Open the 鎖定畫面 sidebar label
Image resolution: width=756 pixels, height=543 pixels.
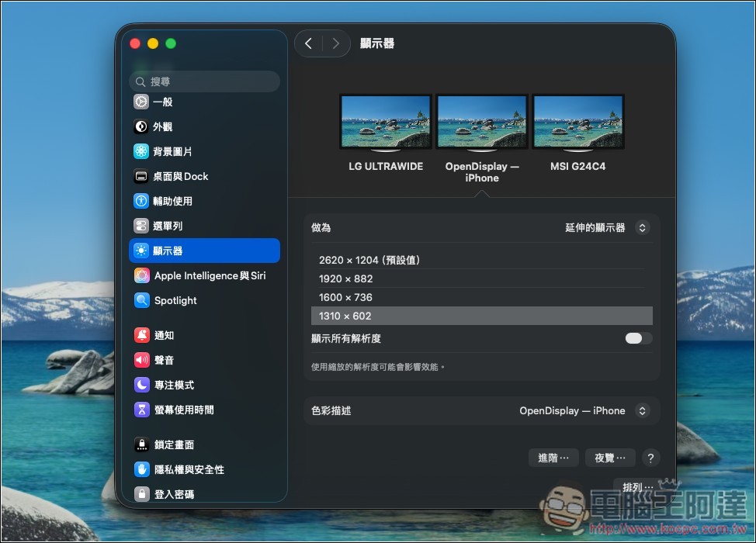point(174,444)
